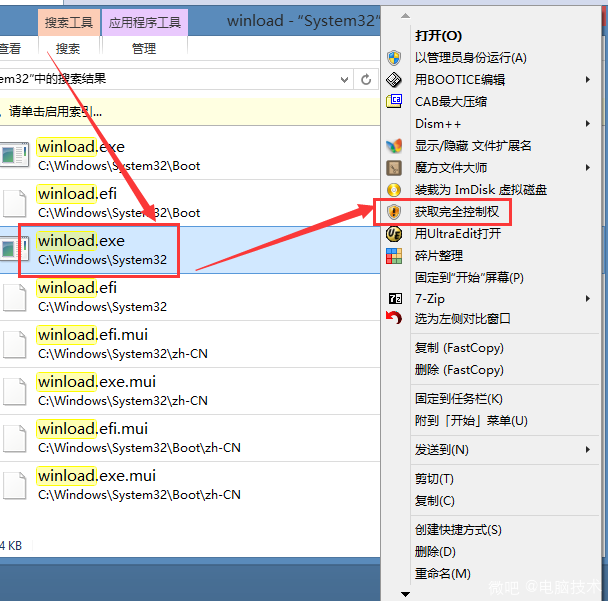Click file icon of winload.efi.mui in System32\zh-CN
The height and width of the screenshot is (601, 608).
15,344
